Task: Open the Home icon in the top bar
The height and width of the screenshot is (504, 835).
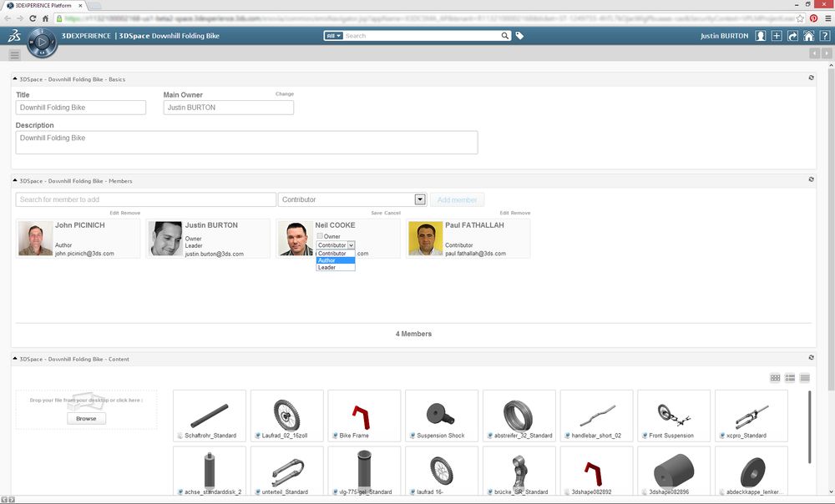Action: pos(808,36)
